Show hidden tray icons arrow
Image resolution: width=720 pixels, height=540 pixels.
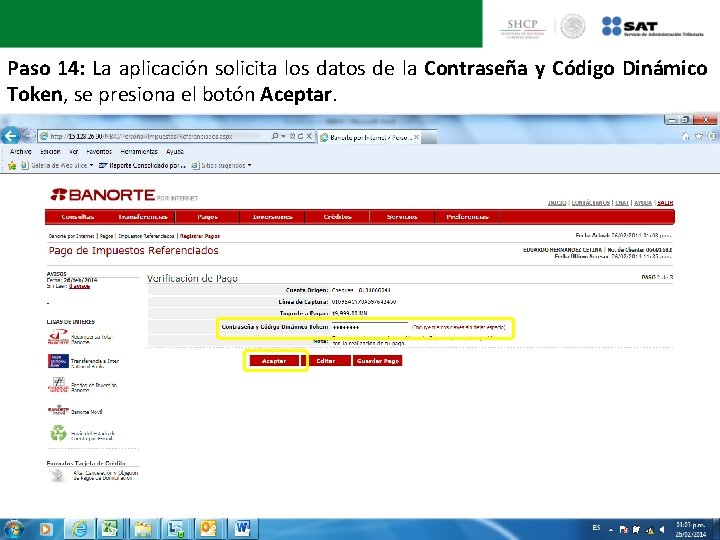611,530
